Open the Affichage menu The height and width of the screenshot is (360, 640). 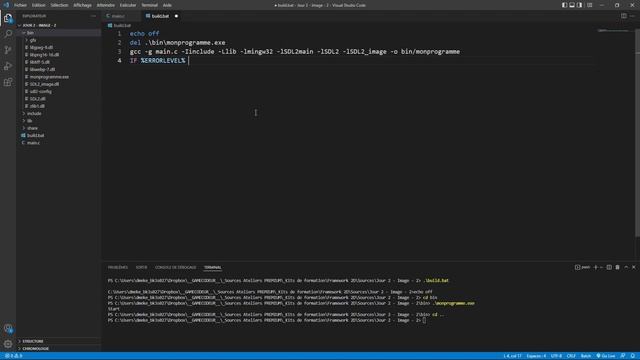[82, 5]
